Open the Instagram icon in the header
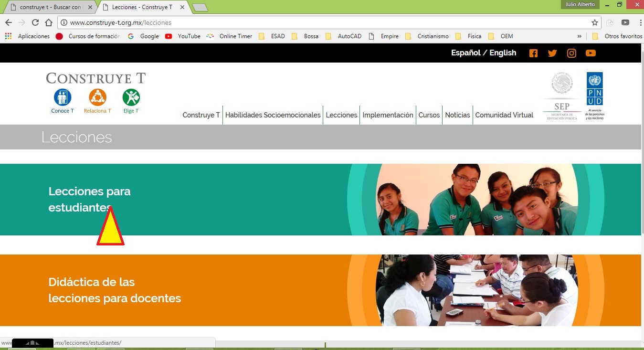This screenshot has width=644, height=350. point(571,53)
